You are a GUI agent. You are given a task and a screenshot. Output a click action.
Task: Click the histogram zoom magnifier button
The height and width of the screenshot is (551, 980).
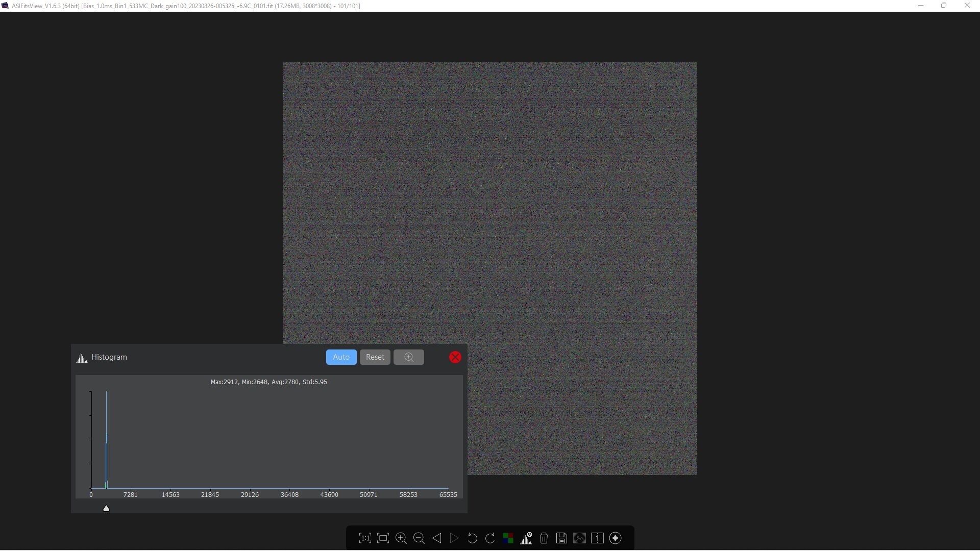[x=409, y=357]
